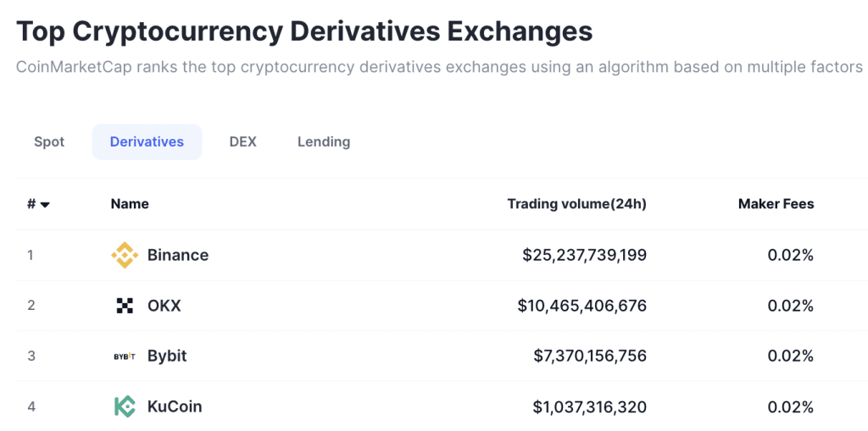
Task: Sort by Trading volume(24h) column header
Action: (x=576, y=204)
